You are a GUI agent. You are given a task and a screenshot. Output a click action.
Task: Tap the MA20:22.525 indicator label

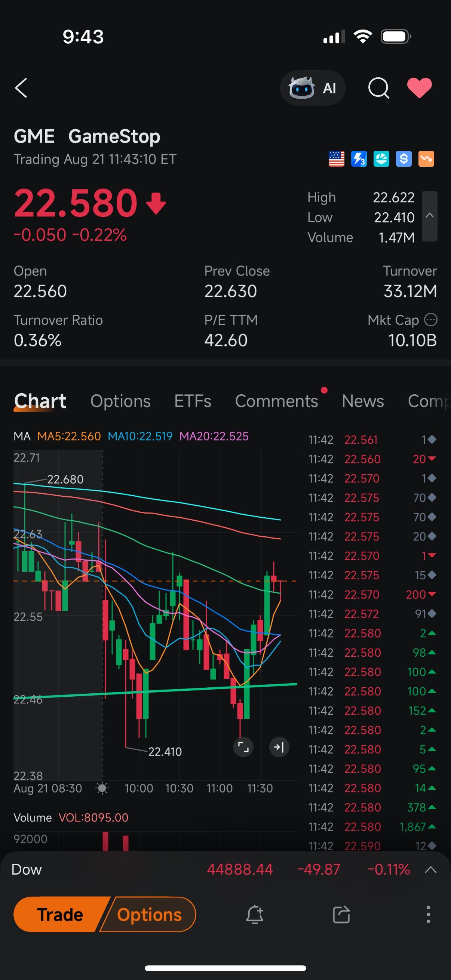tap(214, 436)
